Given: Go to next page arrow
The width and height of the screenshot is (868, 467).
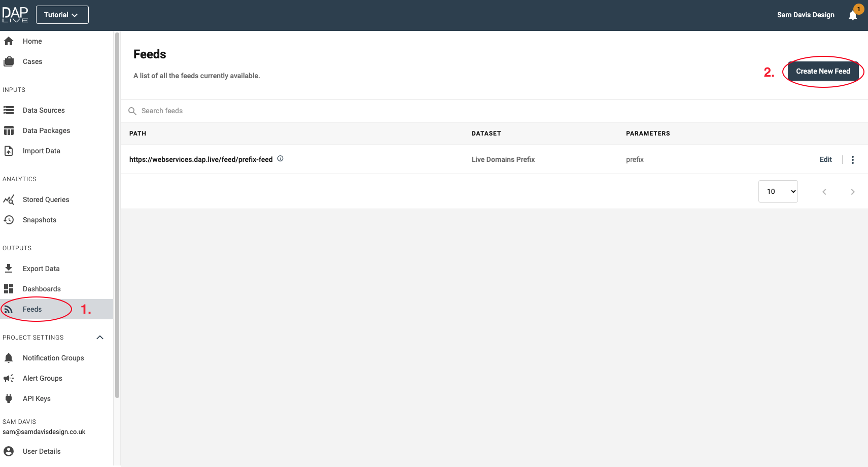Looking at the screenshot, I should click(853, 192).
